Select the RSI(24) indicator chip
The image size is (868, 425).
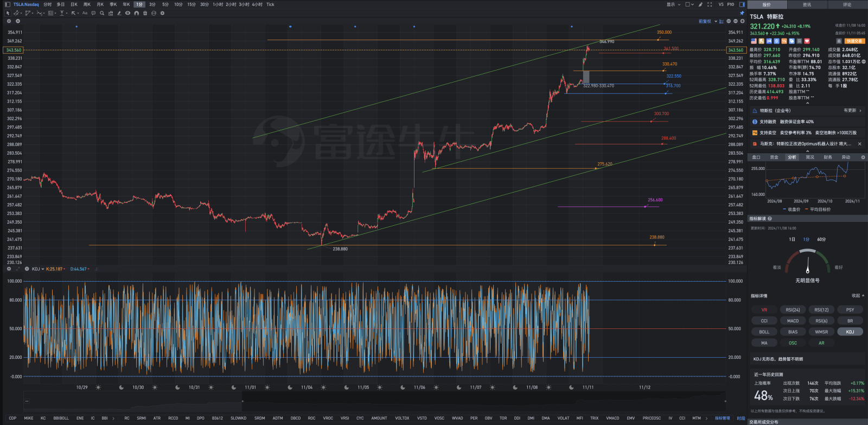[x=793, y=310]
